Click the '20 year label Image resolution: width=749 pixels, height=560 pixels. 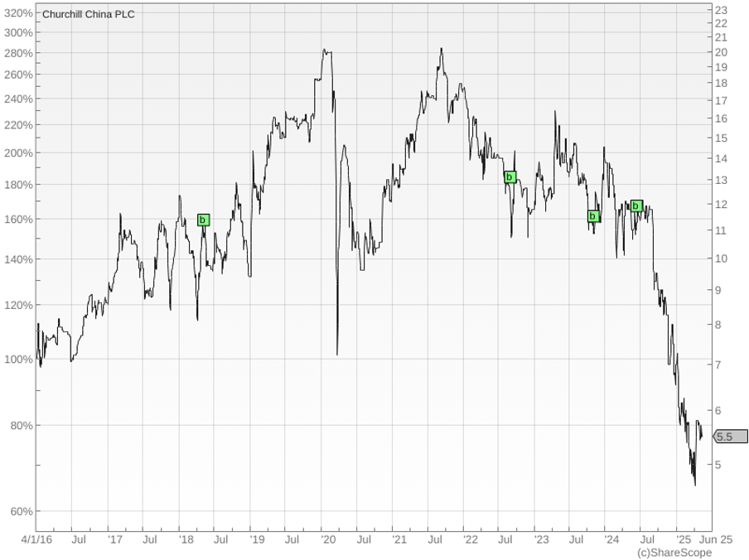pos(329,539)
